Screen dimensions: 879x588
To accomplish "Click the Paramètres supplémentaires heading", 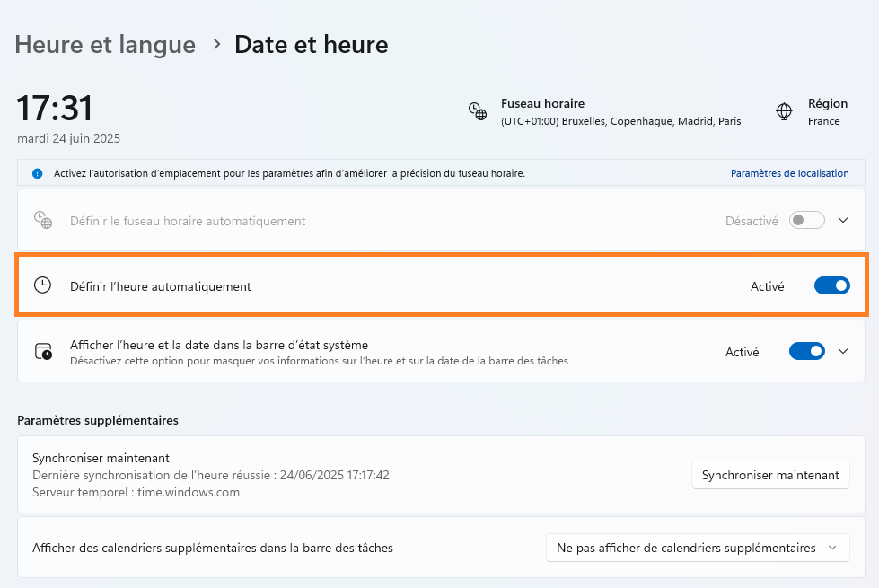I will [98, 420].
